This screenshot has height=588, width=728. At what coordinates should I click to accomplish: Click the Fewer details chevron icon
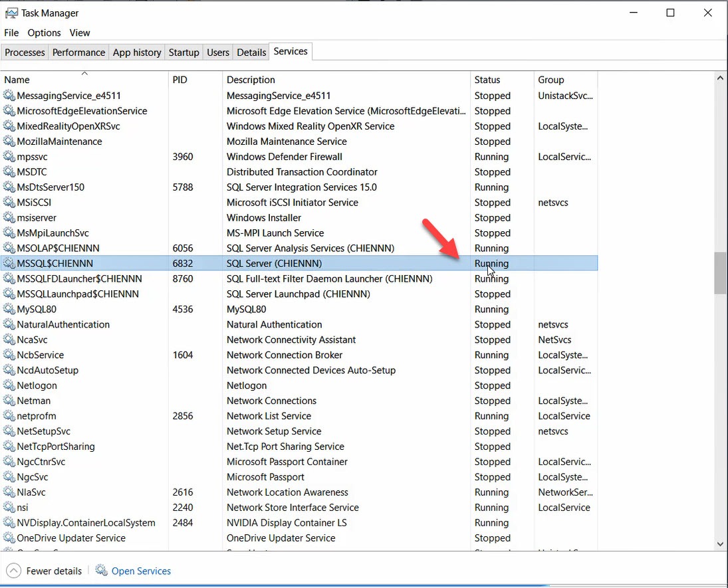click(13, 570)
